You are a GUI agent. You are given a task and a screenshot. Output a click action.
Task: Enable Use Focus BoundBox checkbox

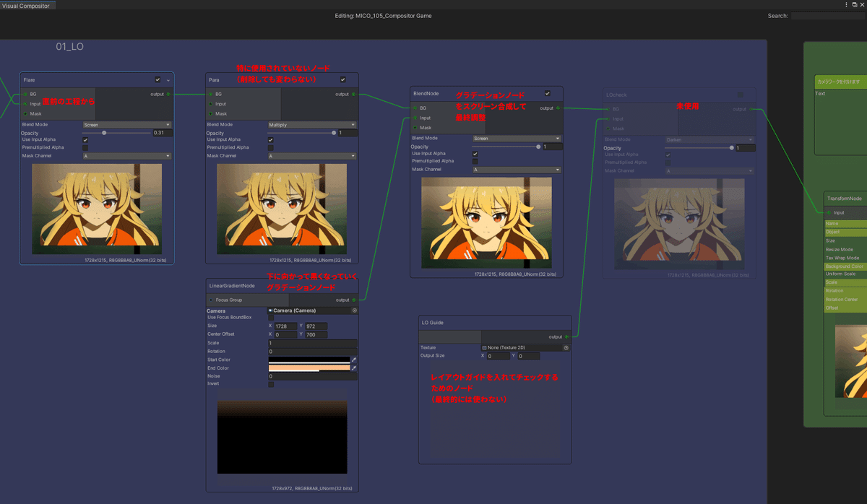pos(271,317)
